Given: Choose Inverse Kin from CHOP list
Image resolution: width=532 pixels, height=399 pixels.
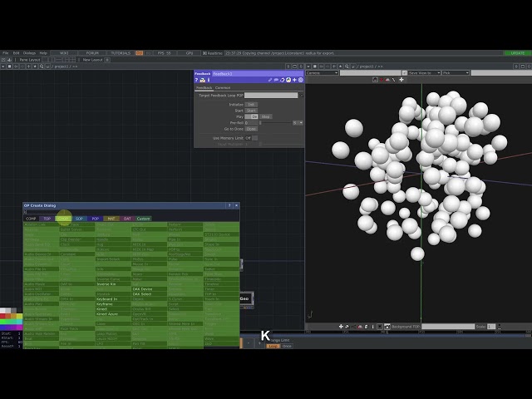Looking at the screenshot, I should pos(106,284).
